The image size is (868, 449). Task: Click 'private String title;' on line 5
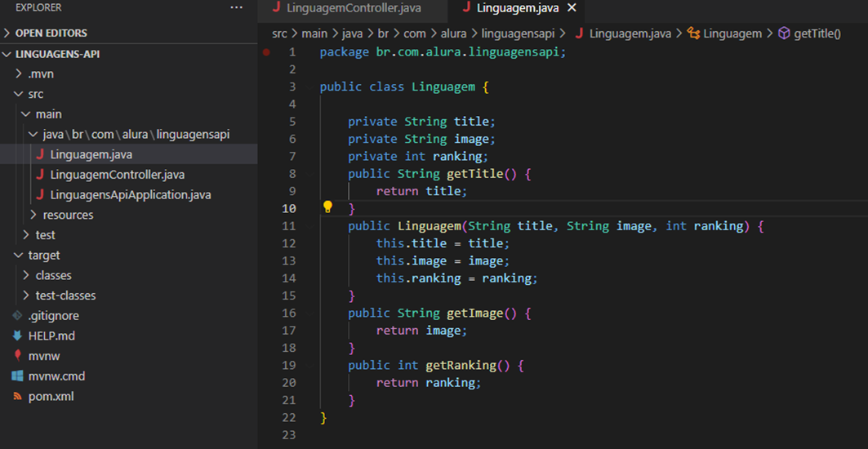pos(422,122)
